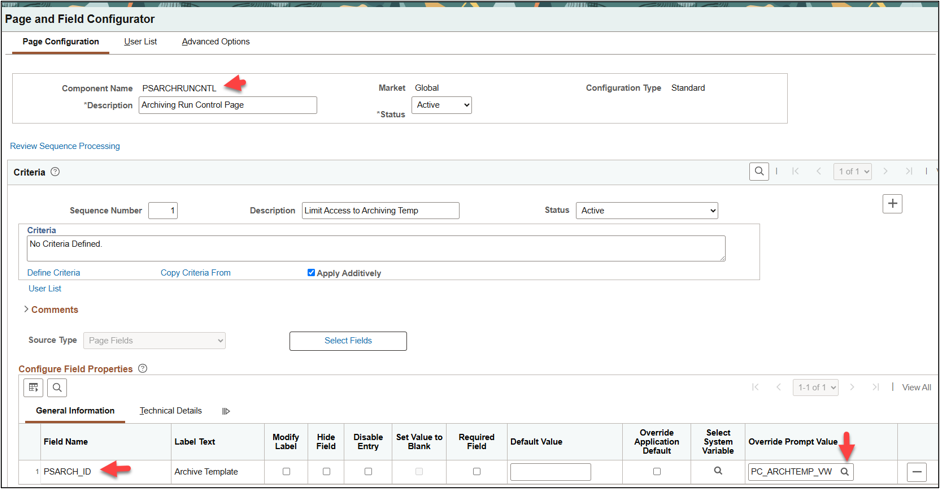Click the View All link

917,388
